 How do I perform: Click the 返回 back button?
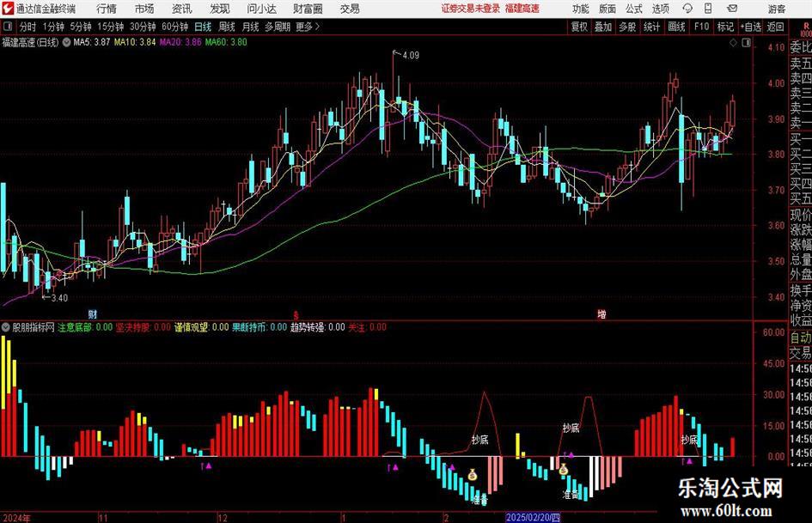[775, 27]
